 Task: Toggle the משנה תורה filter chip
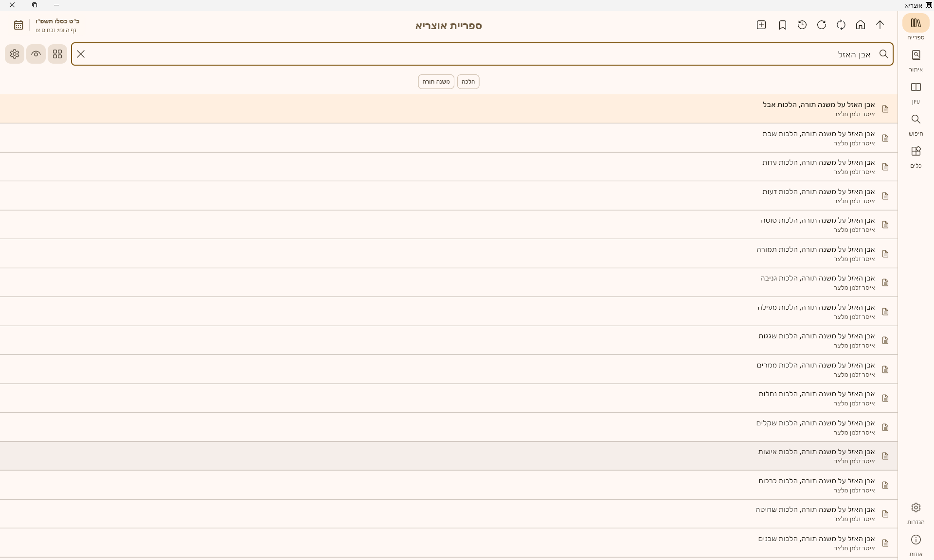(x=436, y=82)
